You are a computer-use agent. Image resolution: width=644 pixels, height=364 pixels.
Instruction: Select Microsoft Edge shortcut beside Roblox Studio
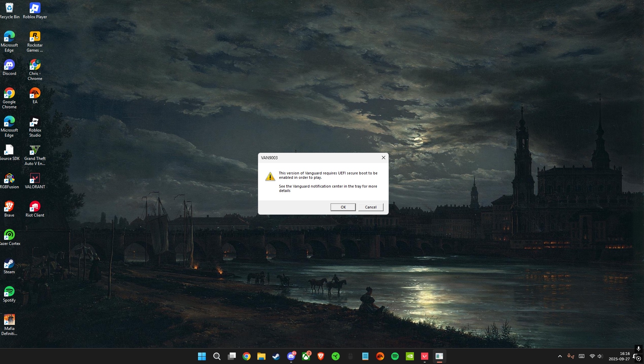pos(9,127)
